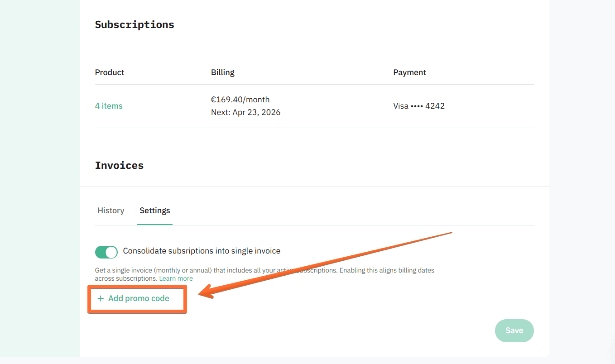615x364 pixels.
Task: Open the Learn more link
Action: [x=176, y=278]
